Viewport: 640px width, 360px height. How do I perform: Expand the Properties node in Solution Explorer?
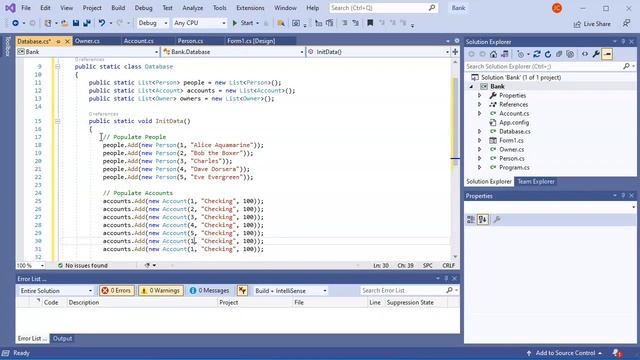[480, 96]
